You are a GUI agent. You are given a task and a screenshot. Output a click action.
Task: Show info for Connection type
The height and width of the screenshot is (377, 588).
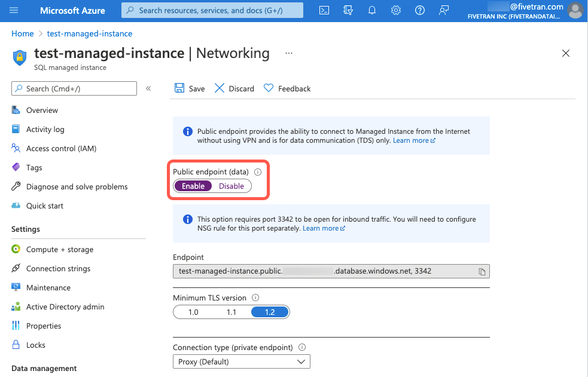click(x=302, y=347)
